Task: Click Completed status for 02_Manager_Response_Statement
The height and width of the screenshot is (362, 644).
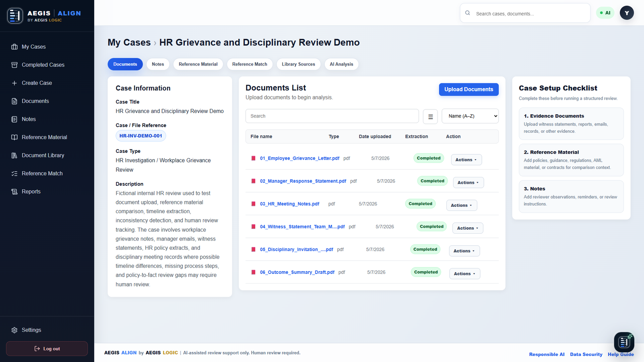Action: pos(433,181)
